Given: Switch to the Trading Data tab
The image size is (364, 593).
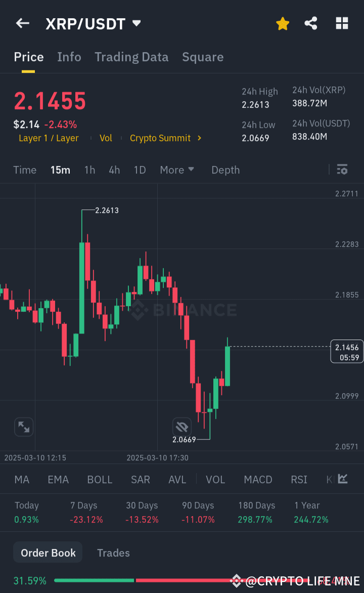Looking at the screenshot, I should click(131, 57).
